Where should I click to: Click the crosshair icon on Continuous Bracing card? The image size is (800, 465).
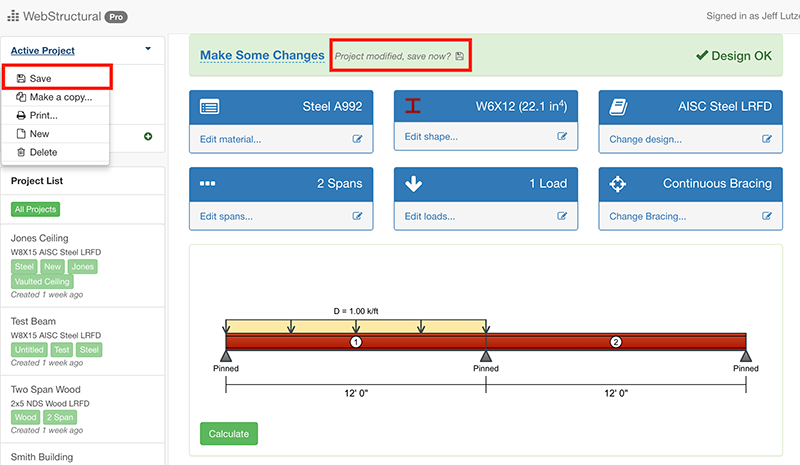pos(617,184)
